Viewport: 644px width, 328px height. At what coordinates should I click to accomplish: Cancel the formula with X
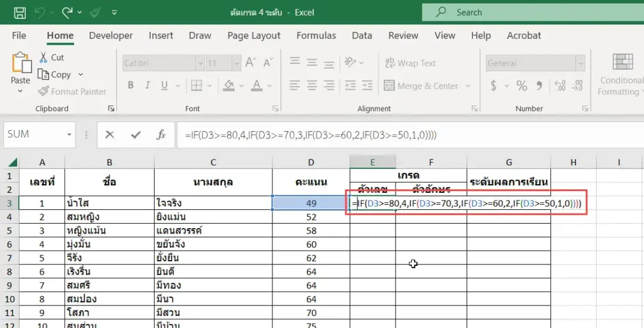point(109,134)
